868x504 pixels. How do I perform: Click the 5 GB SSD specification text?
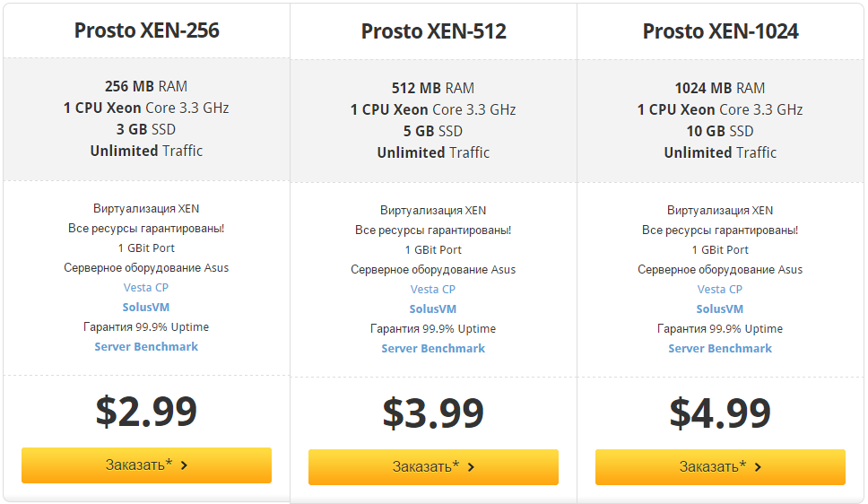433,131
